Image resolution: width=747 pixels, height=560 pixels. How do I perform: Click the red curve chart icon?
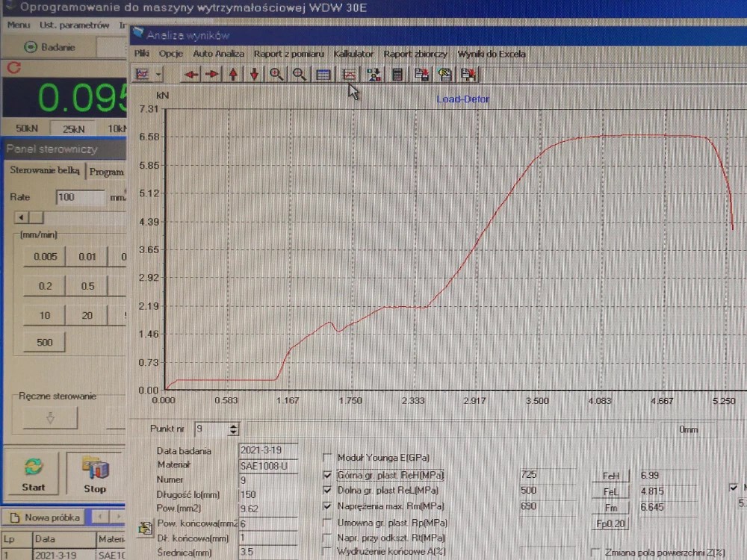(347, 75)
